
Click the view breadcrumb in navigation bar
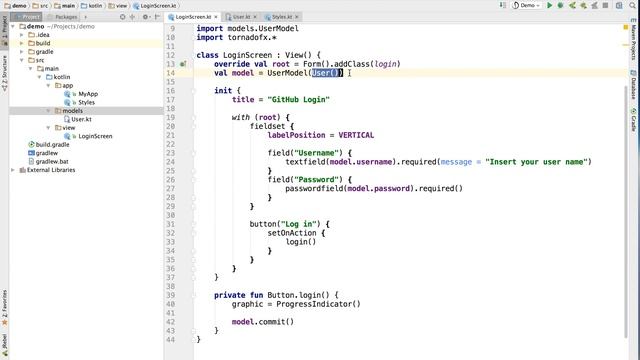pos(118,6)
